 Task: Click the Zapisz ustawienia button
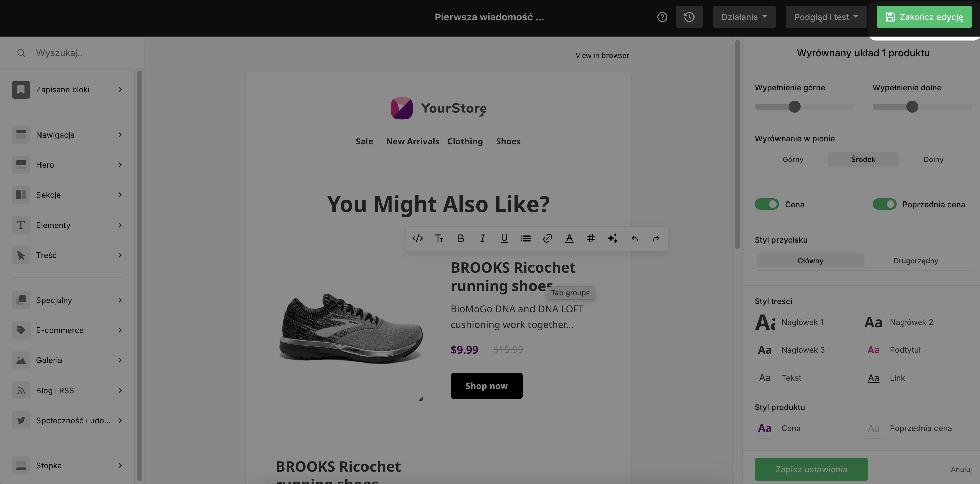pos(811,469)
